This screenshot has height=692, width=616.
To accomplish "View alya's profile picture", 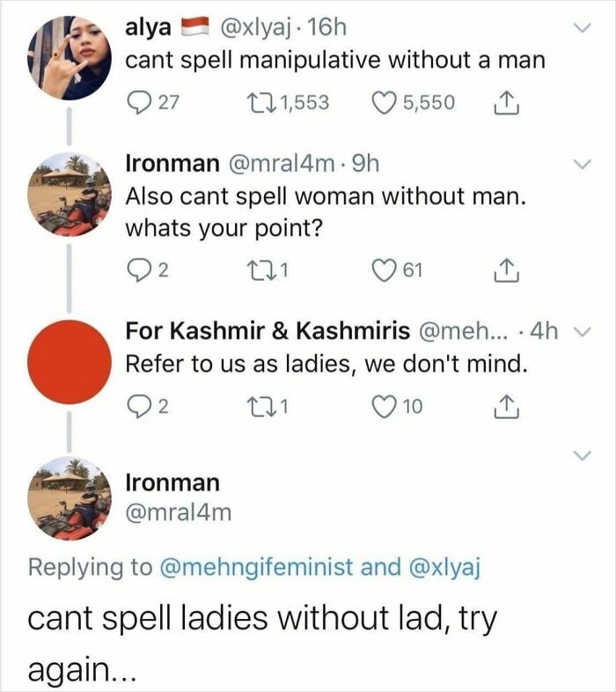I will coord(70,58).
